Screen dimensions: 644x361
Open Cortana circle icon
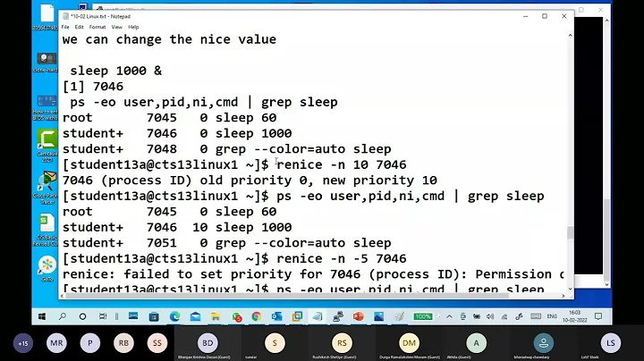pos(82,316)
